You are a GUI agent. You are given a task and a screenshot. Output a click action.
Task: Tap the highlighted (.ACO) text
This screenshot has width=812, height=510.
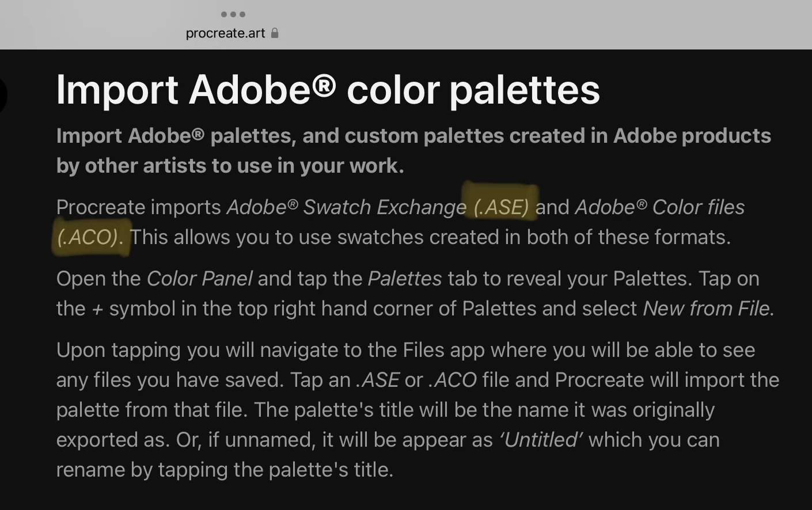point(87,237)
